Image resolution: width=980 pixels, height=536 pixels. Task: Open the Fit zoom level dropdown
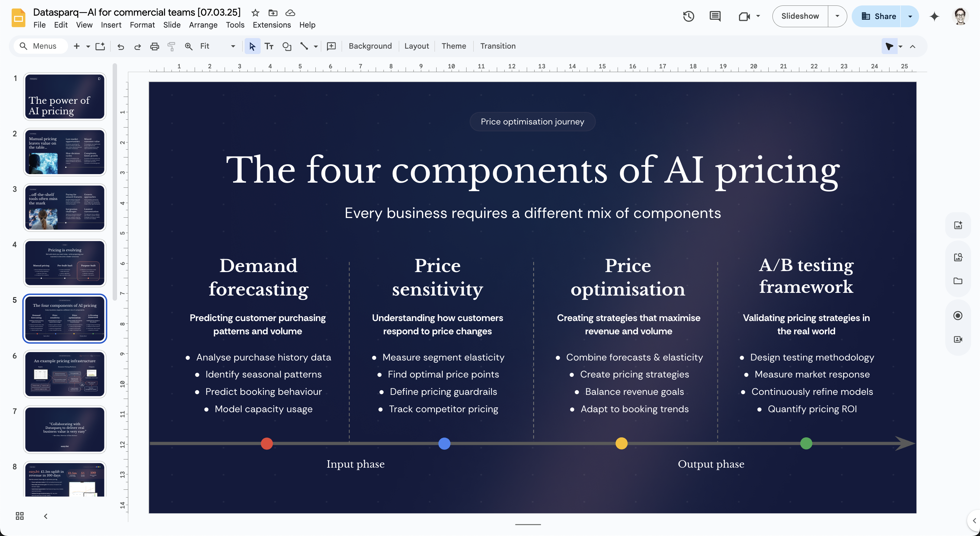[218, 46]
